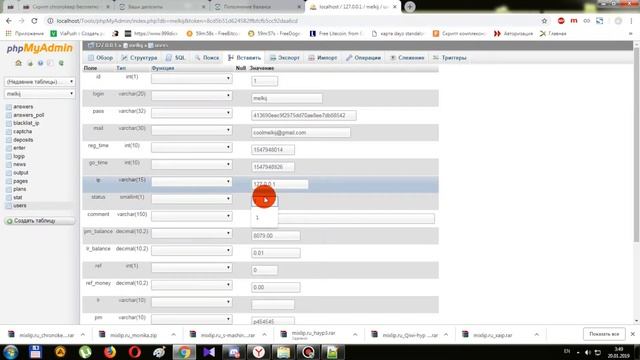Switch to the Обзор tab
The width and height of the screenshot is (640, 360).
click(x=100, y=58)
